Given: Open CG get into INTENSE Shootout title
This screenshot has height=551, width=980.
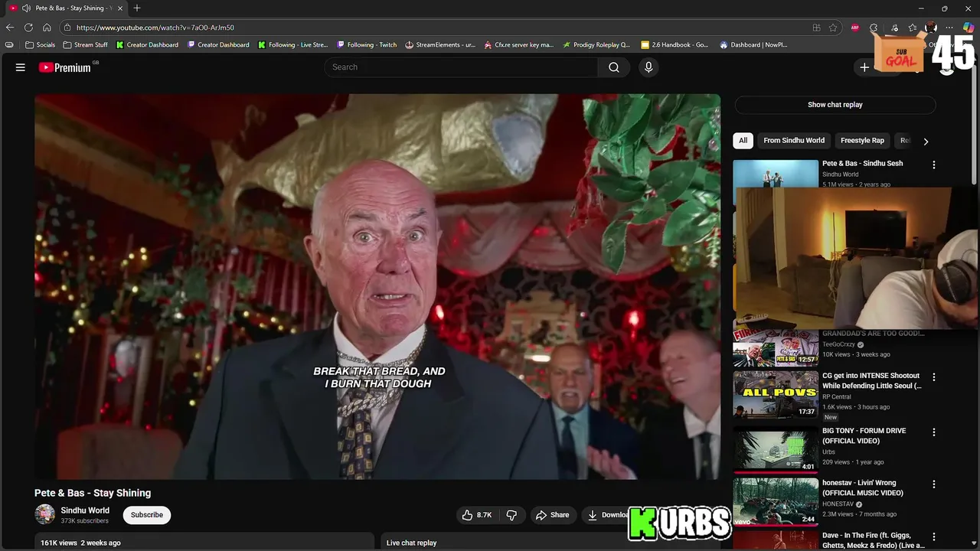Looking at the screenshot, I should (x=872, y=381).
